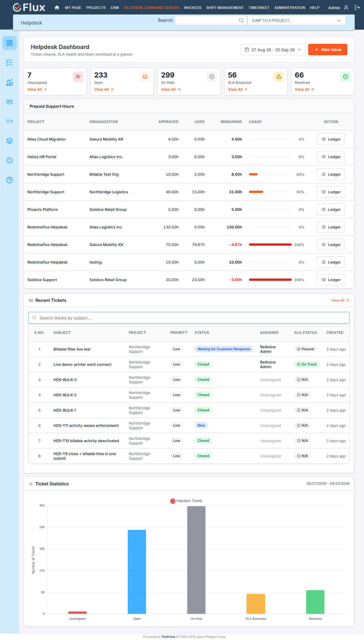The height and width of the screenshot is (640, 364).
Task: Open the Administration menu item
Action: pos(289,7)
